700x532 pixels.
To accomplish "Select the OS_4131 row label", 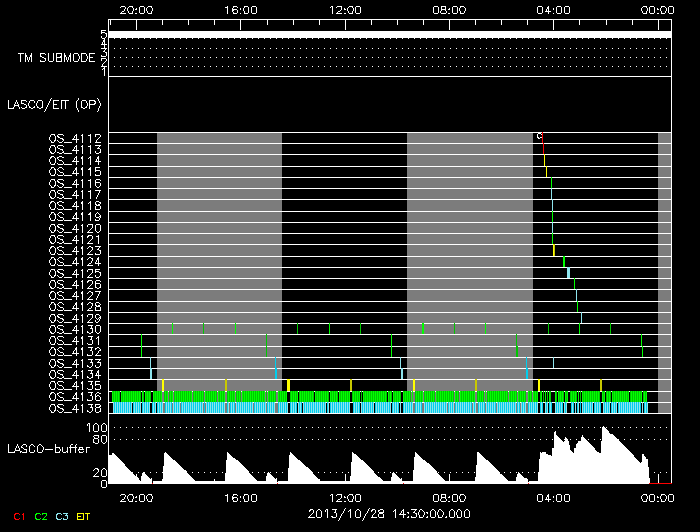I will 75,341.
